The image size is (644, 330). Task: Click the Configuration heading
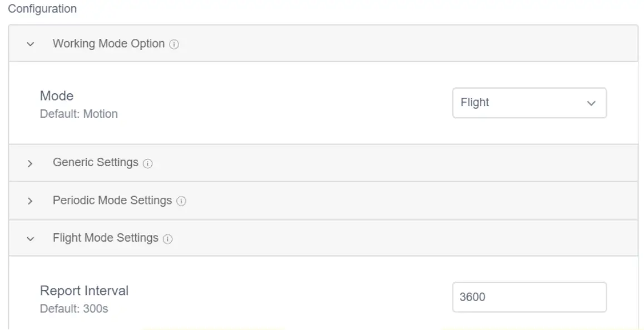click(42, 9)
